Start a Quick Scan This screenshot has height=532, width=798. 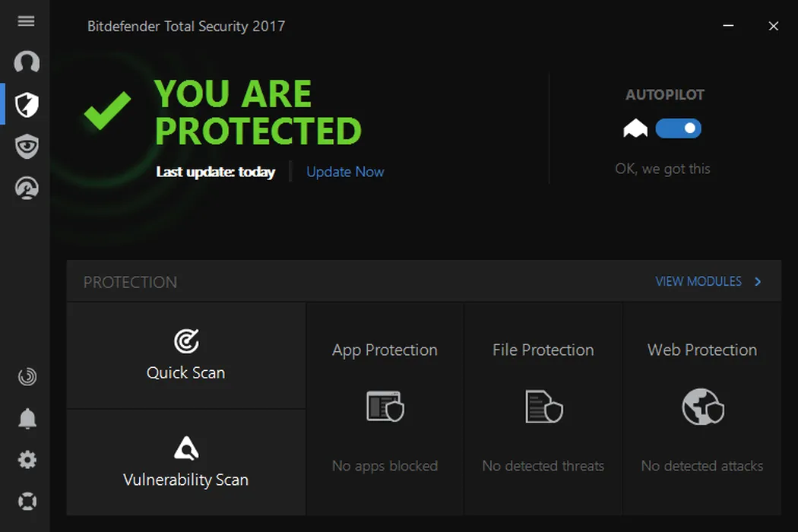pyautogui.click(x=186, y=356)
